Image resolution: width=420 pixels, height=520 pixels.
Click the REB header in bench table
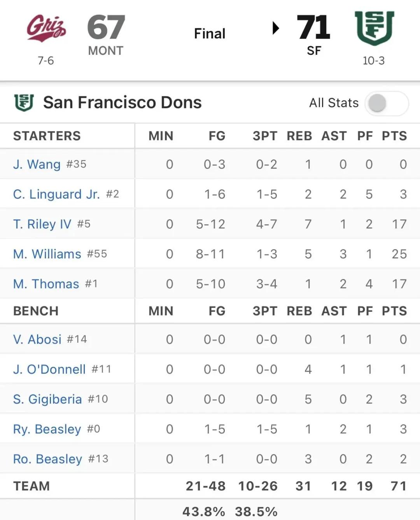tap(299, 311)
